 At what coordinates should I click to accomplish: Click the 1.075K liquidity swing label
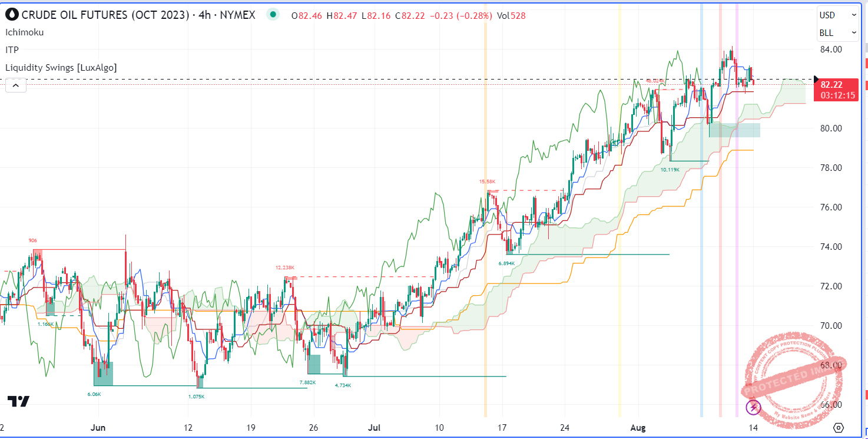click(196, 397)
